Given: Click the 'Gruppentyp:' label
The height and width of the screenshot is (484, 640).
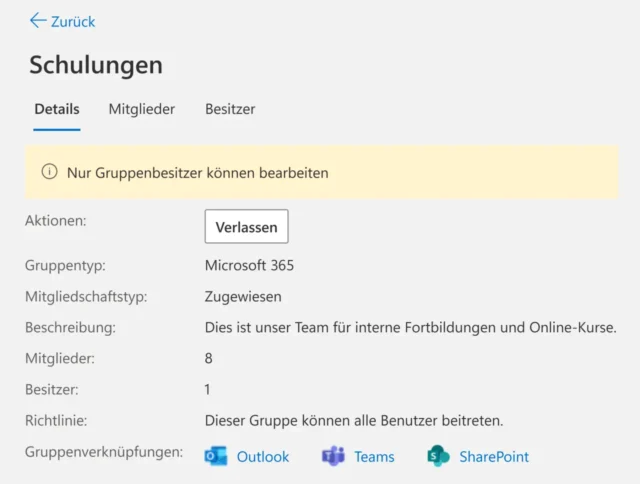Looking at the screenshot, I should tap(65, 266).
